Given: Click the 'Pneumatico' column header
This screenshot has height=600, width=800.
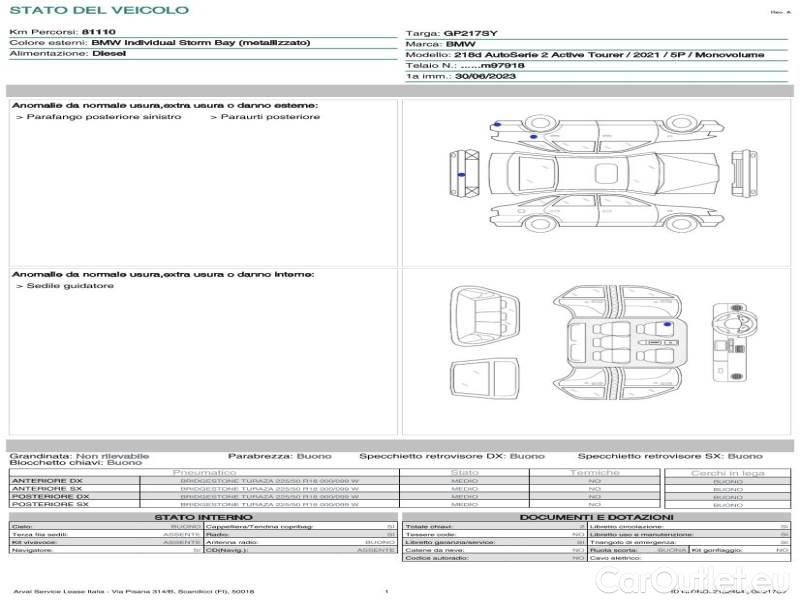Looking at the screenshot, I should tap(205, 472).
